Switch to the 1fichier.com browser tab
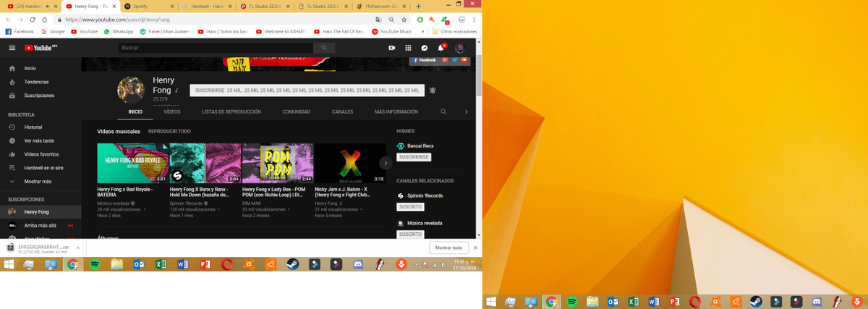The height and width of the screenshot is (309, 868). [381, 6]
